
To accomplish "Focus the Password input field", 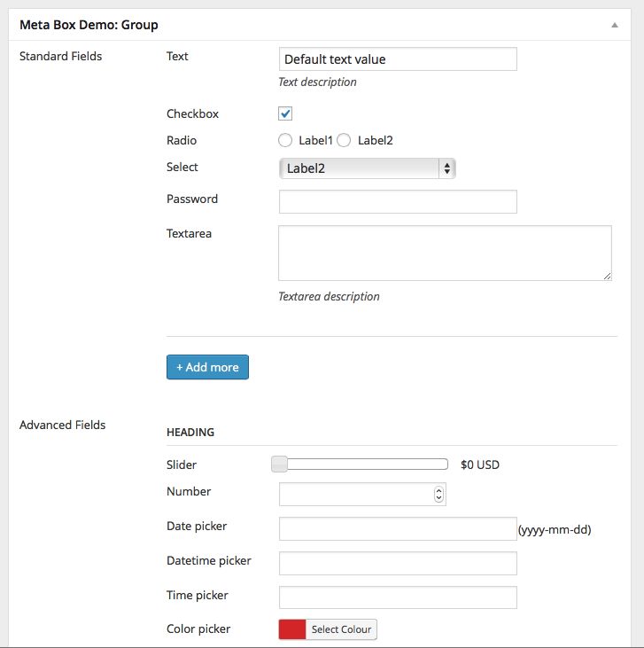I will pyautogui.click(x=397, y=202).
